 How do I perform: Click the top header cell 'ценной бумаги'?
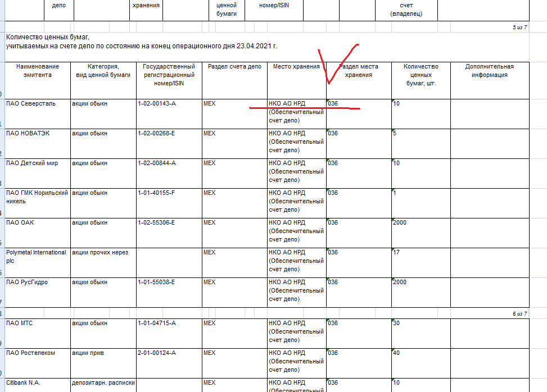tap(227, 10)
